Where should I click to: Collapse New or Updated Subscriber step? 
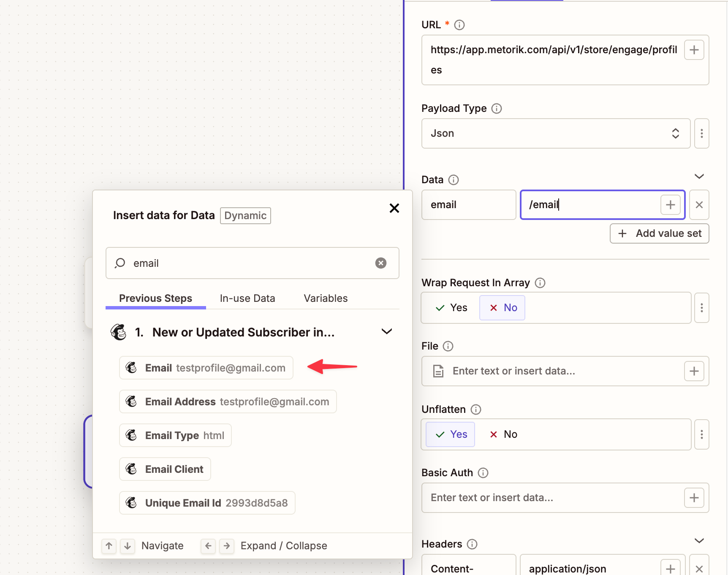[387, 332]
